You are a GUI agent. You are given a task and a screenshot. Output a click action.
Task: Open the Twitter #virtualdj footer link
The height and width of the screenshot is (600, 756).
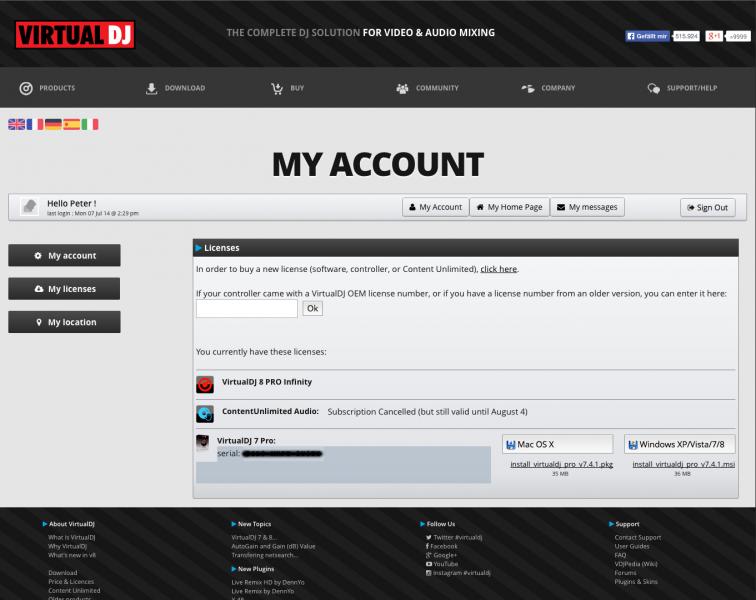[454, 537]
